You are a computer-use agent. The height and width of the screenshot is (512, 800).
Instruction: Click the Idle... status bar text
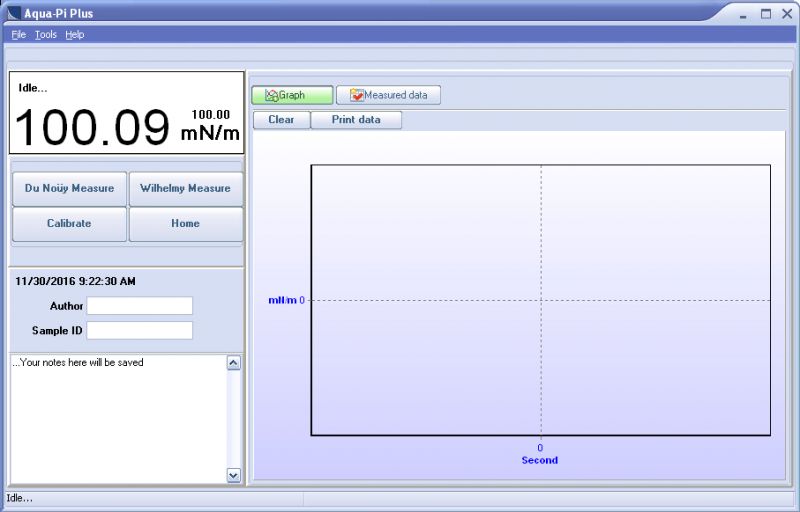tap(19, 498)
